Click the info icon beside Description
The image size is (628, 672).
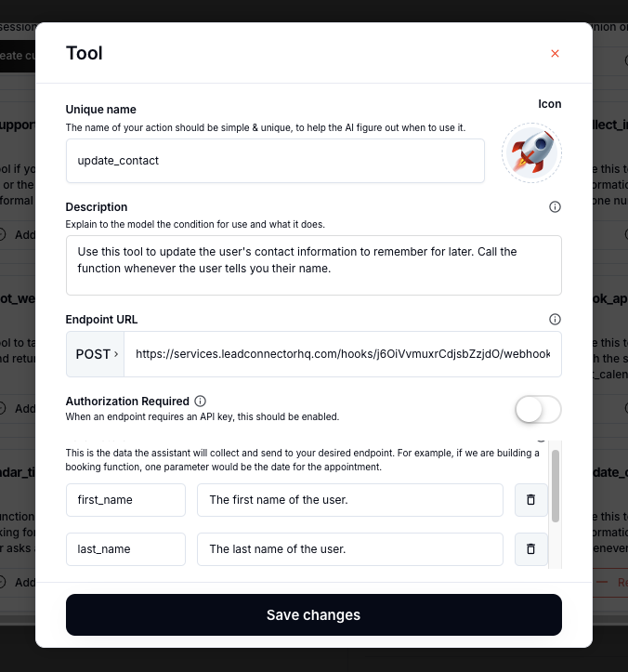pyautogui.click(x=556, y=207)
